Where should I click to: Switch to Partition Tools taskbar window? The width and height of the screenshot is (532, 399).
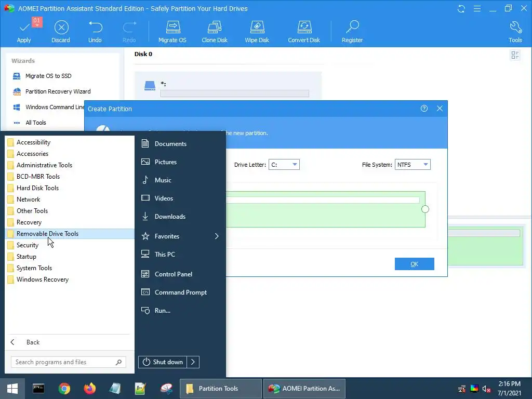[x=220, y=389]
